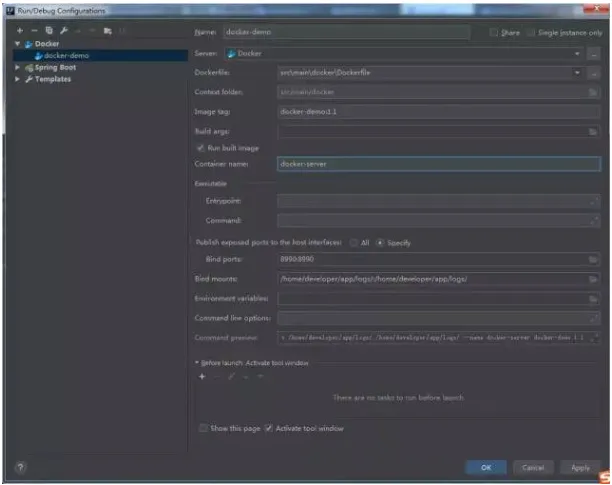Open Bind mounts editor icon

[593, 279]
